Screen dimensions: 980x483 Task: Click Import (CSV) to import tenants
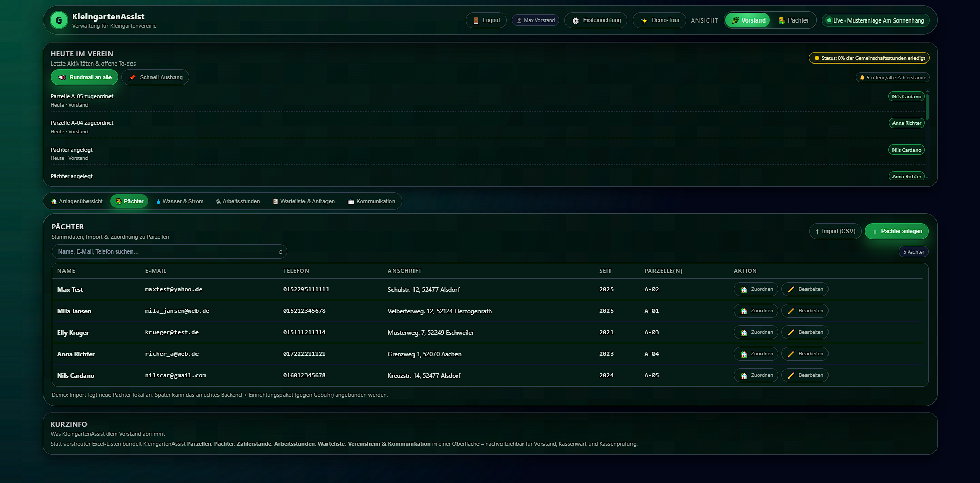click(835, 231)
